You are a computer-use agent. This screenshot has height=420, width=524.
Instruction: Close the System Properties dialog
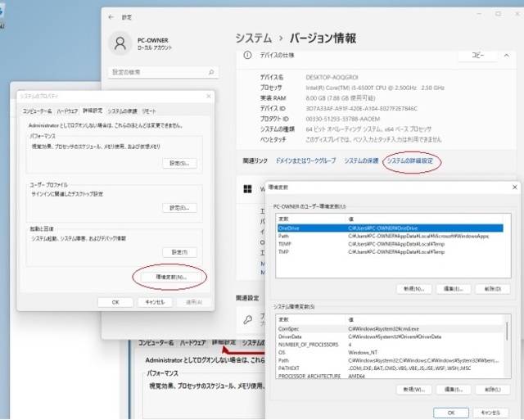pos(209,97)
